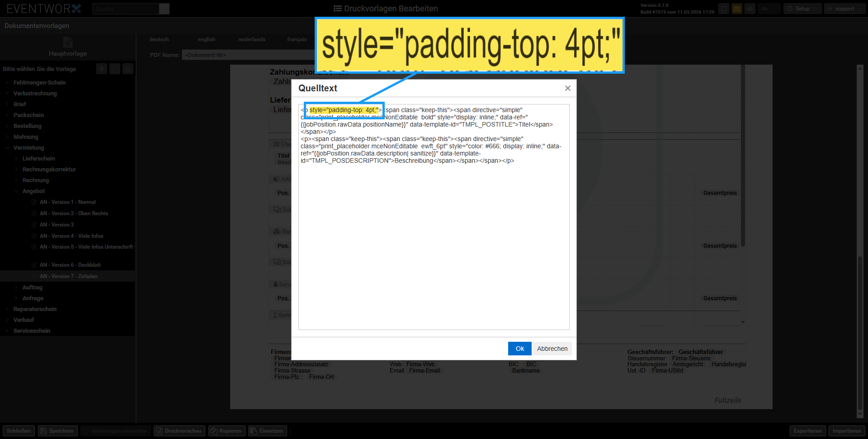The width and height of the screenshot is (868, 439).
Task: Open the support user dropdown
Action: coord(844,9)
